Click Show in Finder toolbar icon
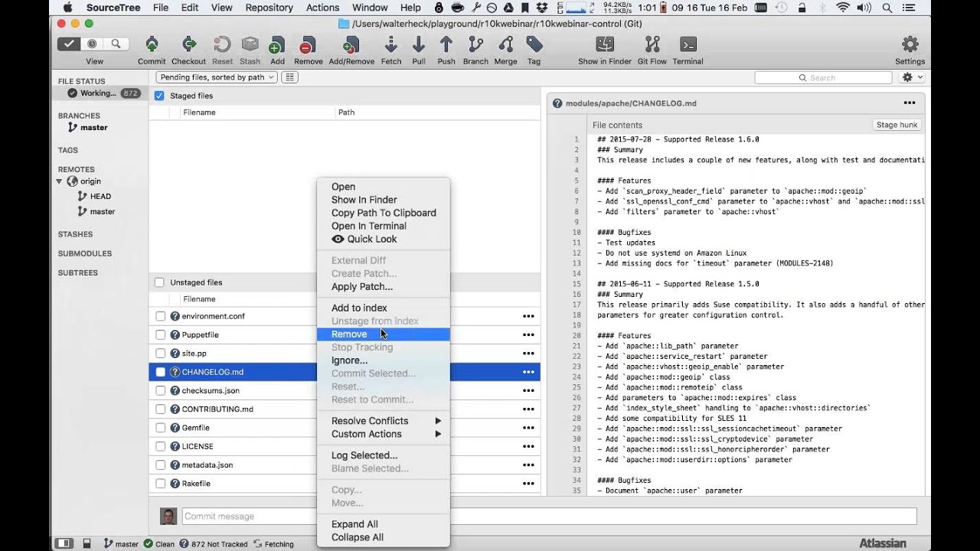This screenshot has width=980, height=551. (x=605, y=45)
